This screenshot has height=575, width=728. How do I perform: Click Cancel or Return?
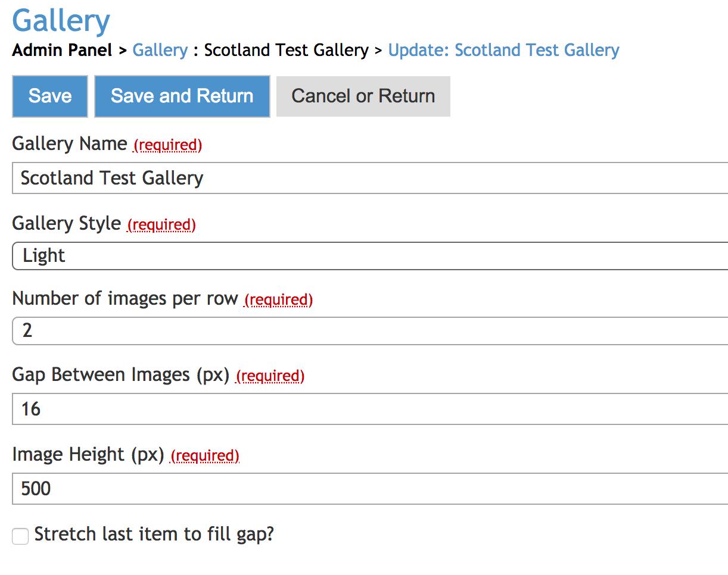[x=363, y=96]
